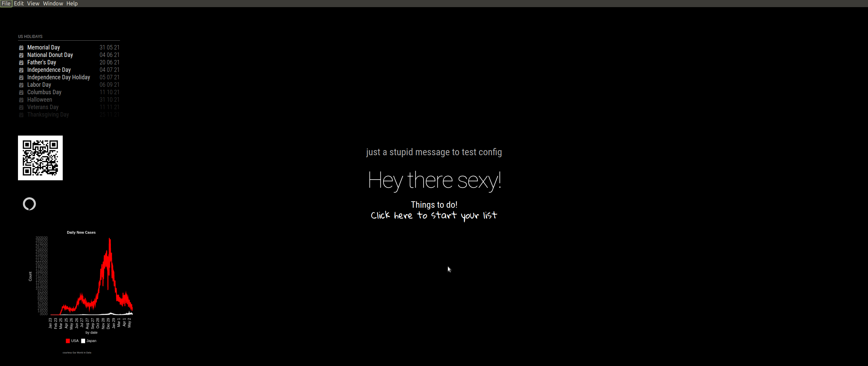Screen dimensions: 868x366
Task: Open the File menu
Action: [6, 3]
